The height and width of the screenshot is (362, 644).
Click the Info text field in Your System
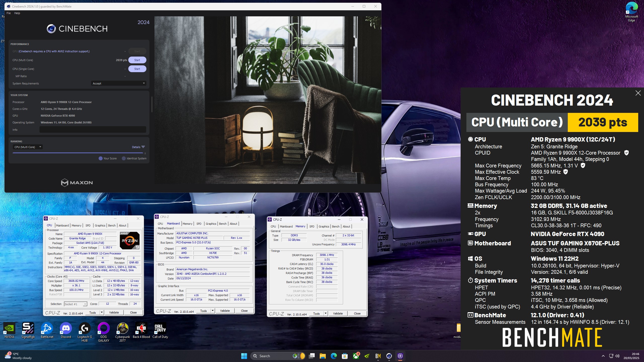click(x=93, y=130)
